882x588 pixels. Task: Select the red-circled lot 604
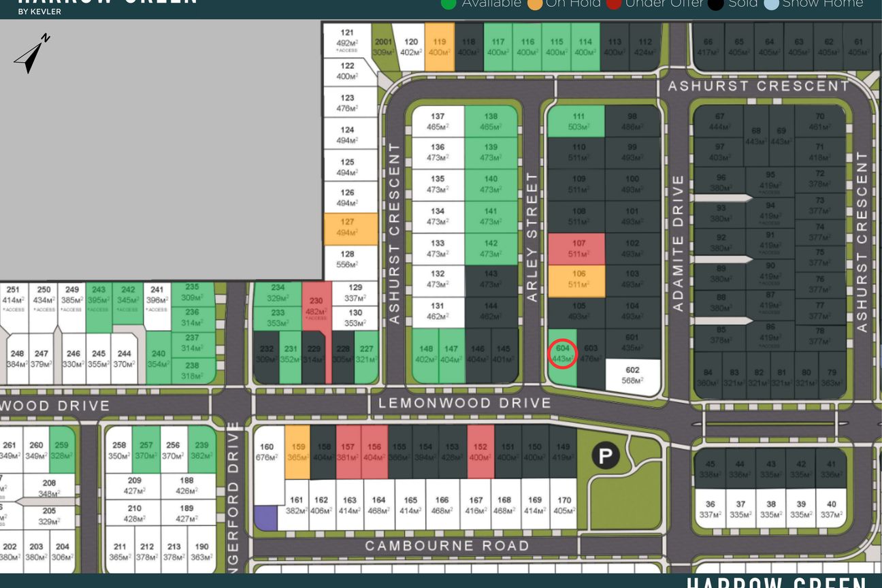point(563,354)
